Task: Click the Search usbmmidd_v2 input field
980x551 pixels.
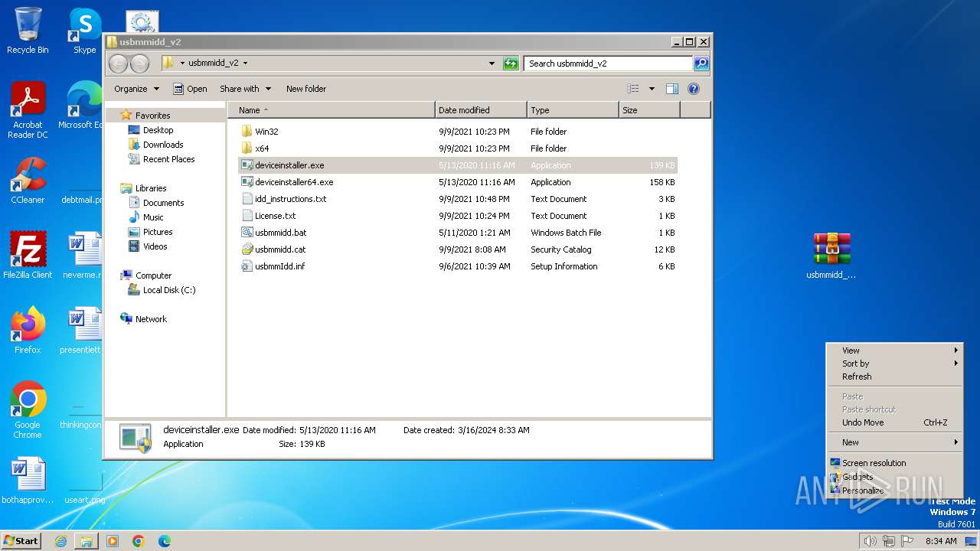Action: (x=608, y=64)
